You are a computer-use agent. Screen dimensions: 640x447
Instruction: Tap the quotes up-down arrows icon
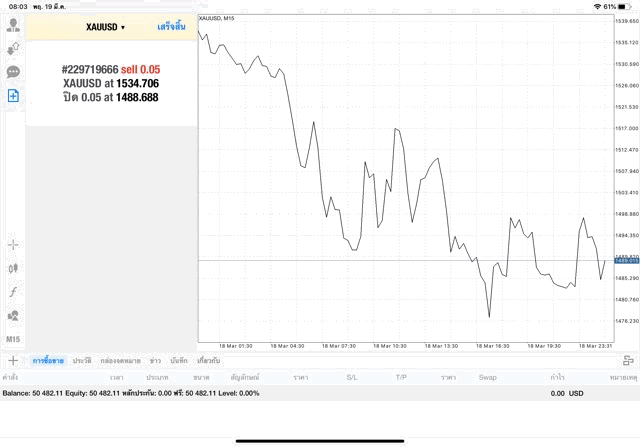tap(13, 48)
